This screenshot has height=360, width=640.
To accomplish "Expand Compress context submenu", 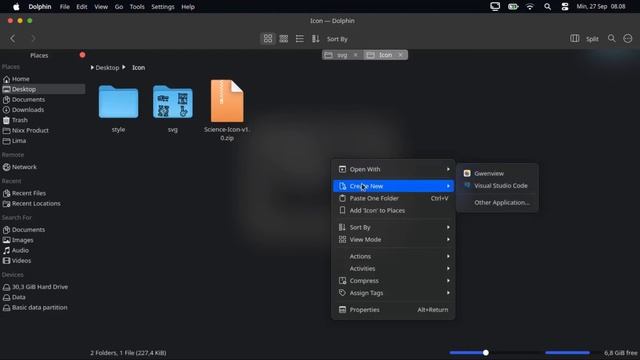I will [393, 281].
